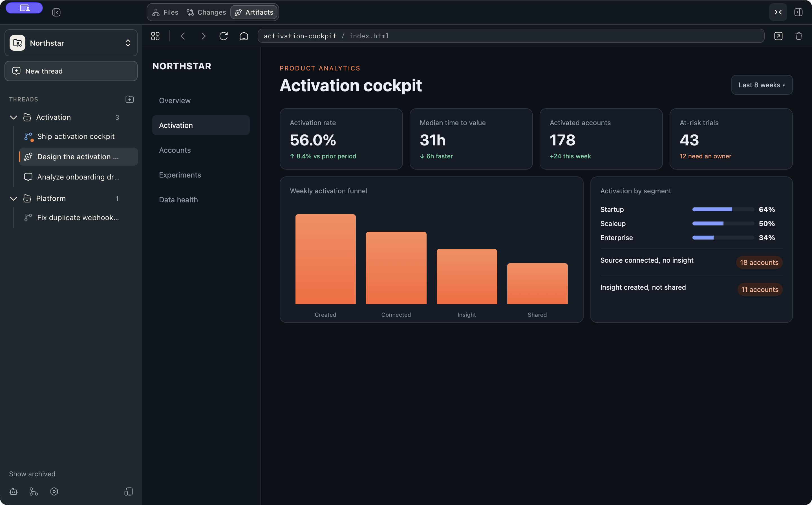Image resolution: width=812 pixels, height=505 pixels.
Task: Click the Connected funnel bar
Action: point(396,268)
